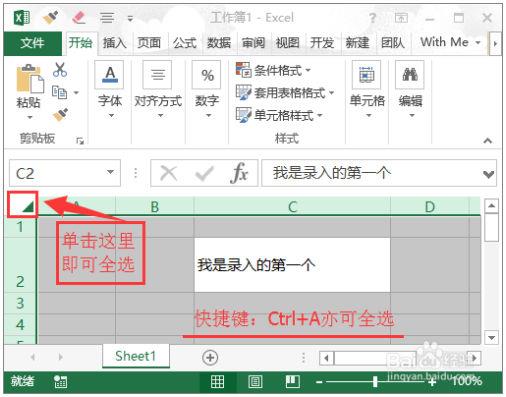
Task: Switch to the 公式 Formulas tab
Action: pos(184,43)
